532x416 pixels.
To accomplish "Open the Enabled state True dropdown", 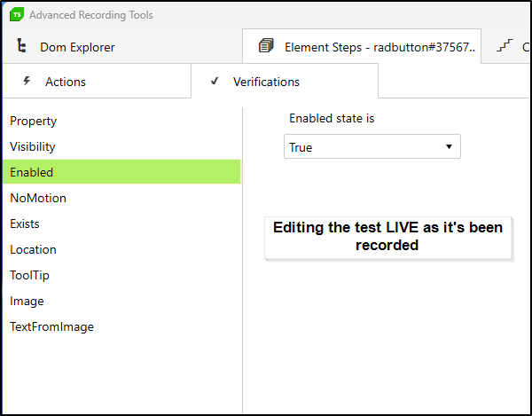I will point(372,147).
